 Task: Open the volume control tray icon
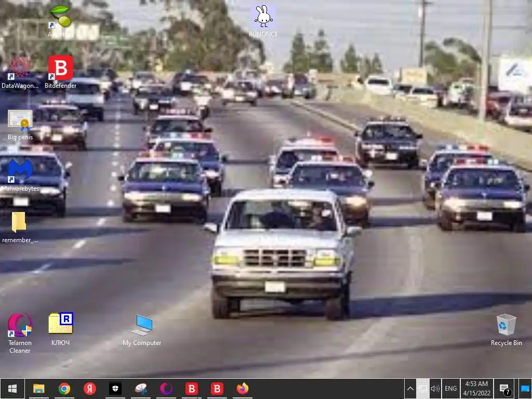[435, 389]
